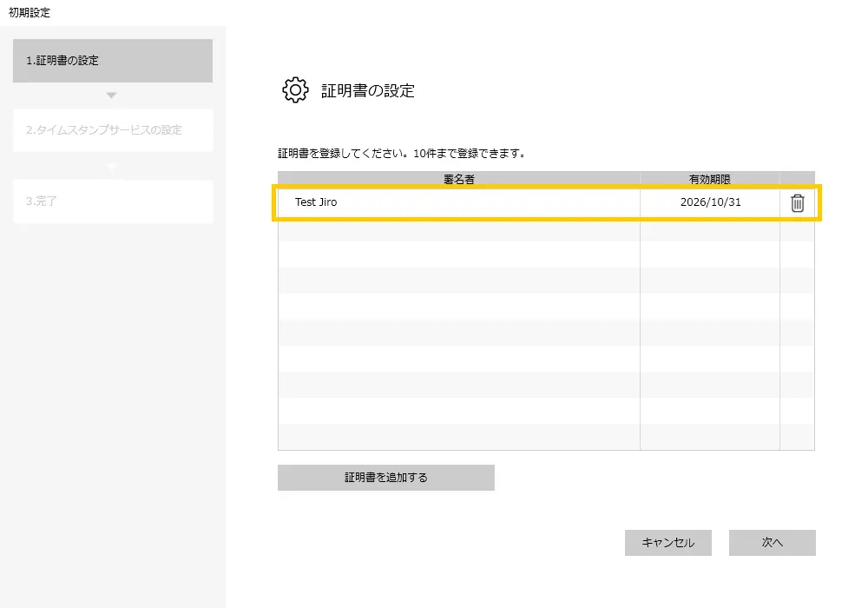Click the 証明書を登録してください instruction text

pyautogui.click(x=401, y=154)
